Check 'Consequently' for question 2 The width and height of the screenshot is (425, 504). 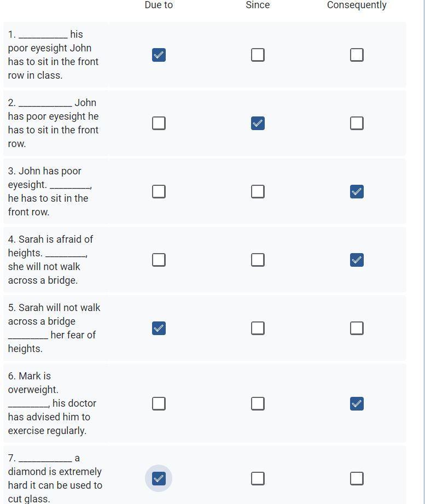click(357, 123)
